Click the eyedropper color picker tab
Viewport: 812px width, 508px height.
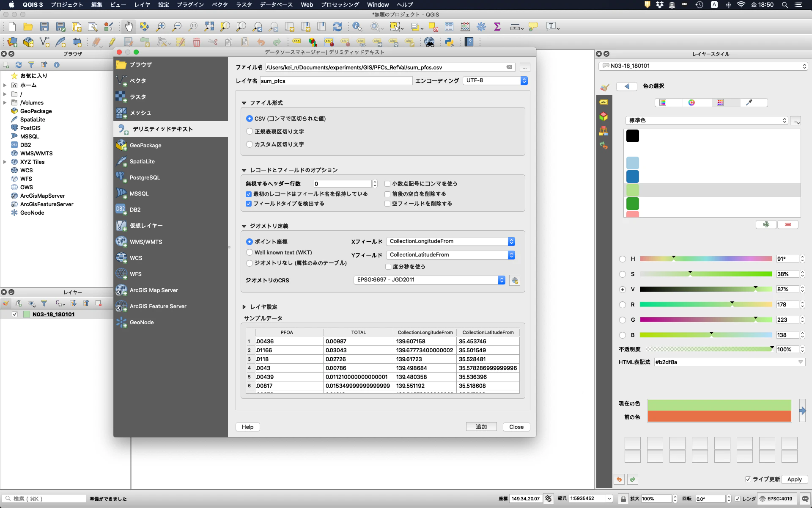click(749, 102)
